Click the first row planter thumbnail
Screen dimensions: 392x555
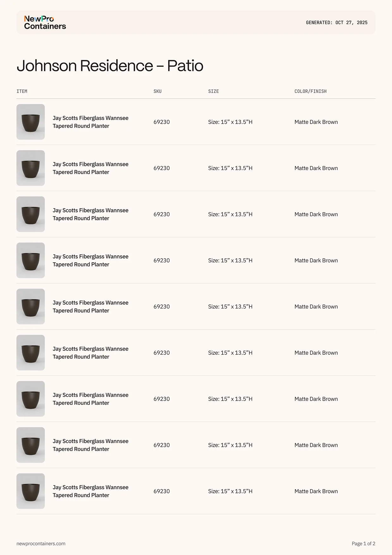tap(31, 122)
